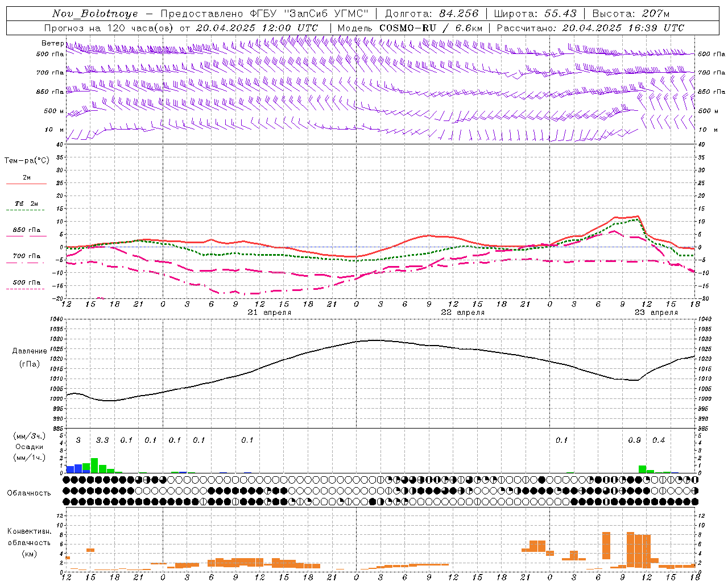Click the Ветер panel label
728x582 pixels.
click(52, 43)
